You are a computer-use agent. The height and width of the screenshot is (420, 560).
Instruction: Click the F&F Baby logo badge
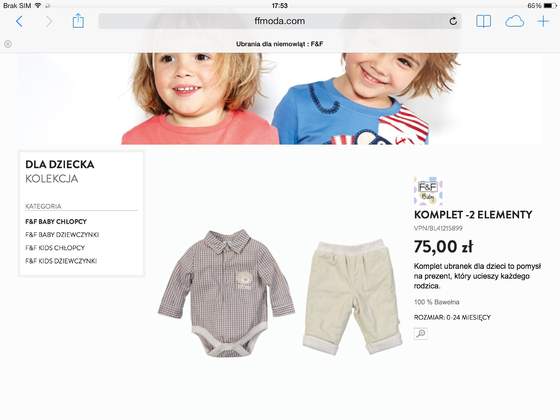428,191
